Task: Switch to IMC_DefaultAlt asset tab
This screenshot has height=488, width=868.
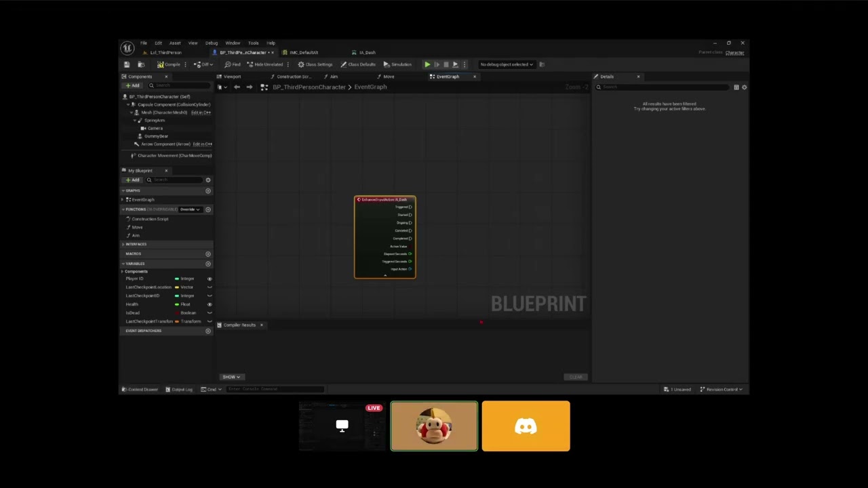Action: (304, 52)
